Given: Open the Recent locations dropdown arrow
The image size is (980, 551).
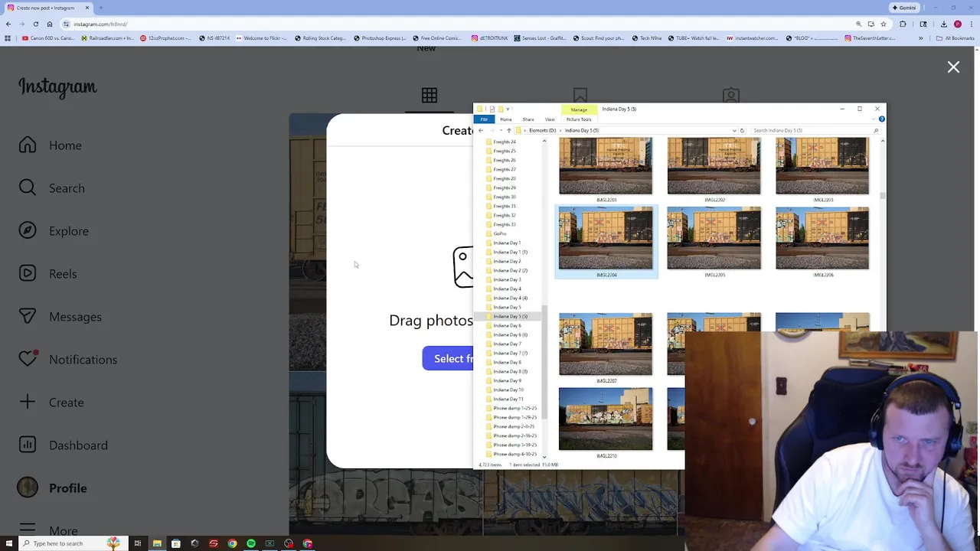Looking at the screenshot, I should pyautogui.click(x=501, y=131).
